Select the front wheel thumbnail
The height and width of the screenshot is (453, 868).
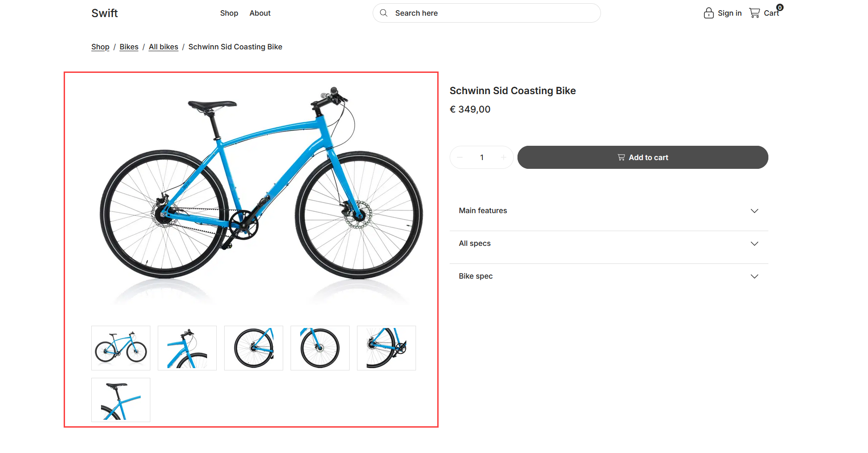[x=320, y=348]
